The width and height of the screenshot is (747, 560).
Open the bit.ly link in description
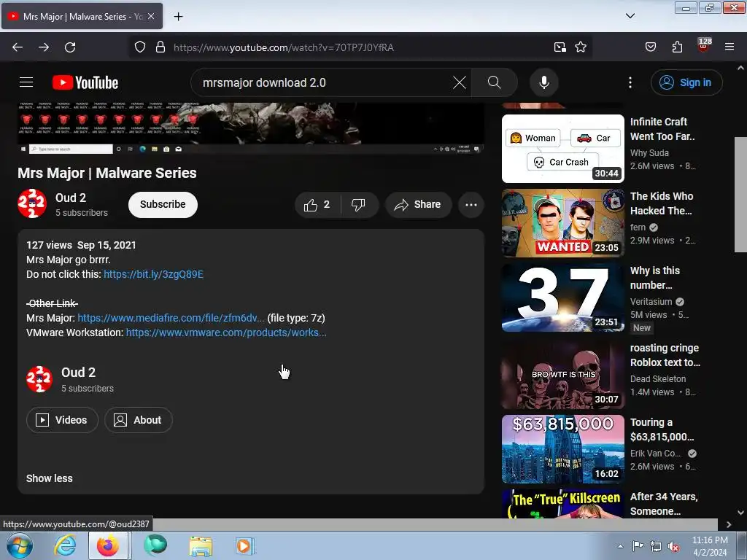pyautogui.click(x=153, y=274)
